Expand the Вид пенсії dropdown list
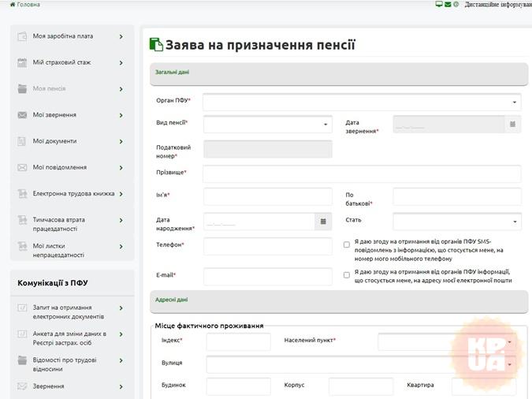The image size is (532, 399). click(x=267, y=125)
